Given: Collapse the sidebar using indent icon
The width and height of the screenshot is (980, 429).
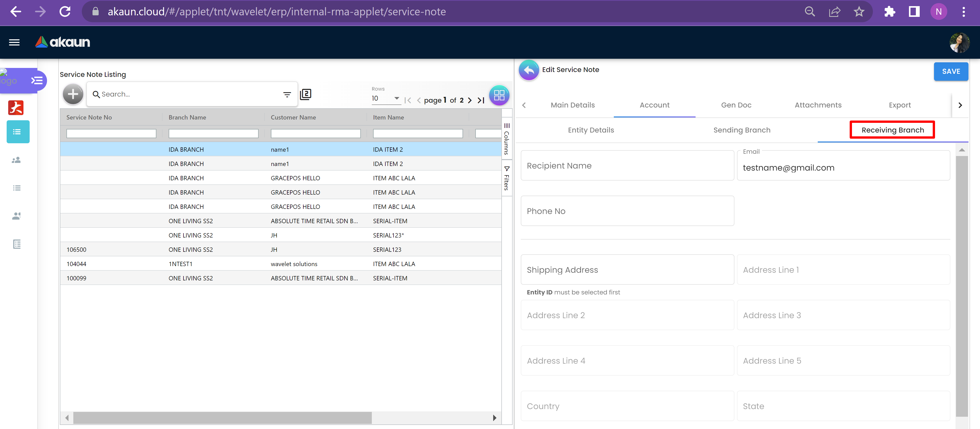Looking at the screenshot, I should coord(37,81).
